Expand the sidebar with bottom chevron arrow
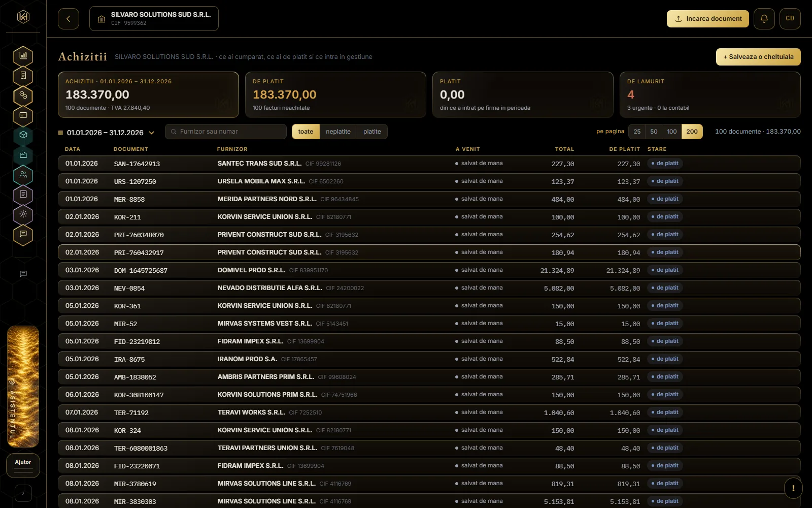 point(23,493)
